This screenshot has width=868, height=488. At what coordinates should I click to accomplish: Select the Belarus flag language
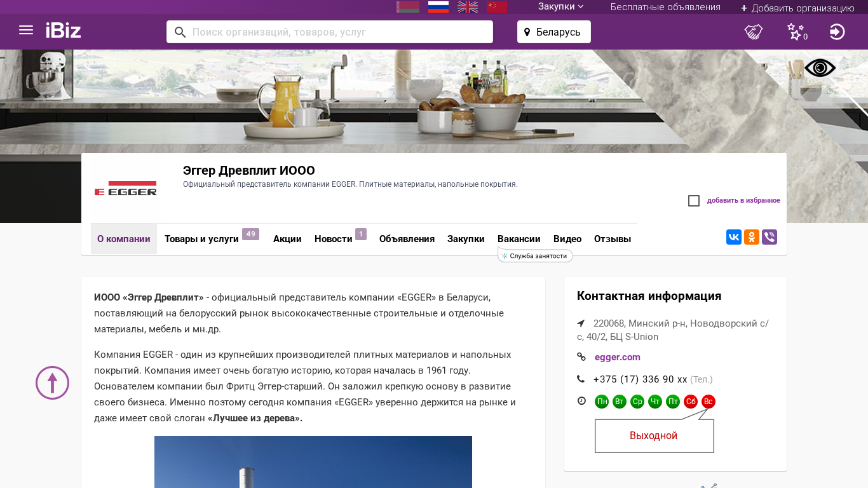[408, 7]
